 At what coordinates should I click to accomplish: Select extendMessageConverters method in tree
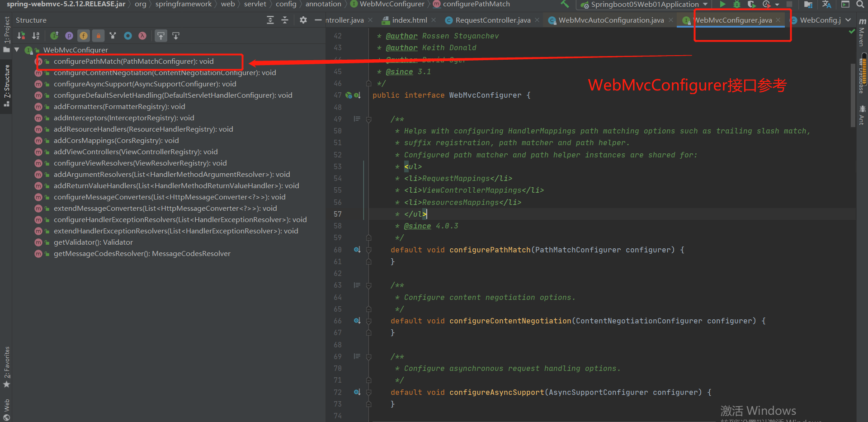165,209
